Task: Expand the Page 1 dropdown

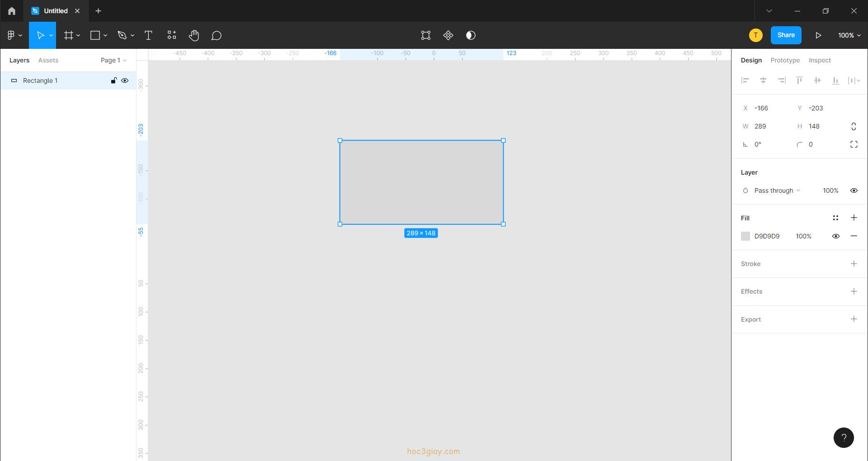Action: coord(113,60)
